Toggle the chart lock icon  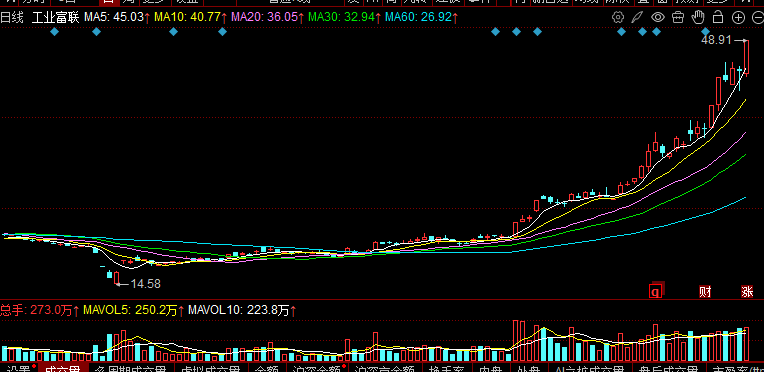(x=718, y=18)
